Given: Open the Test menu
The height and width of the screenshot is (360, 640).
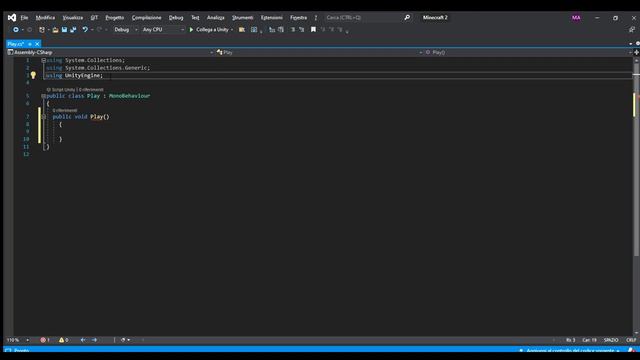Looking at the screenshot, I should (195, 18).
